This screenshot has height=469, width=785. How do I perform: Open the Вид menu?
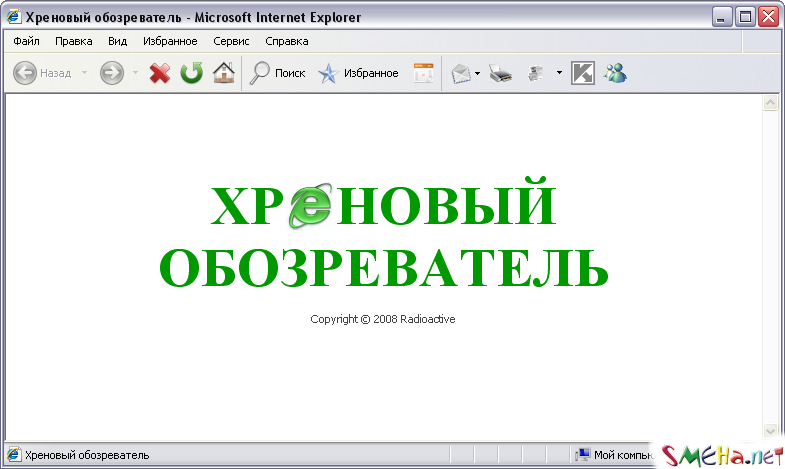pyautogui.click(x=118, y=41)
